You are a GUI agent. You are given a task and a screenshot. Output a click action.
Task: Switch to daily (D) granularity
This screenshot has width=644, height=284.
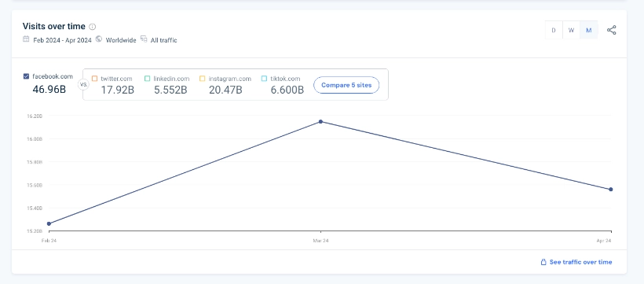[554, 30]
